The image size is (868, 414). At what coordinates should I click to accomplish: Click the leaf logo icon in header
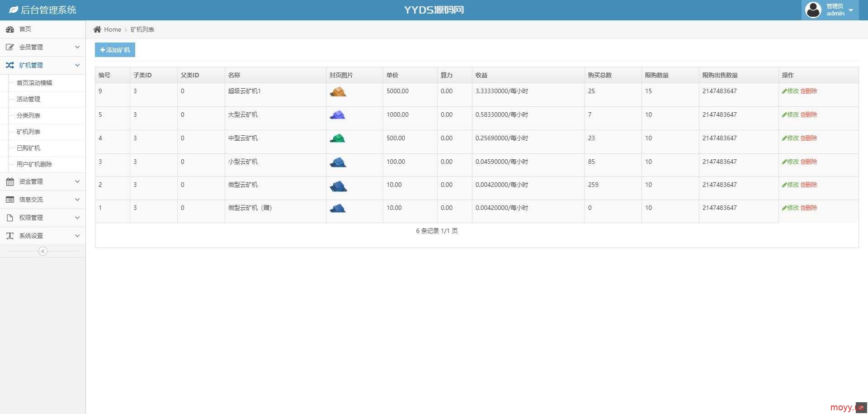pyautogui.click(x=14, y=10)
